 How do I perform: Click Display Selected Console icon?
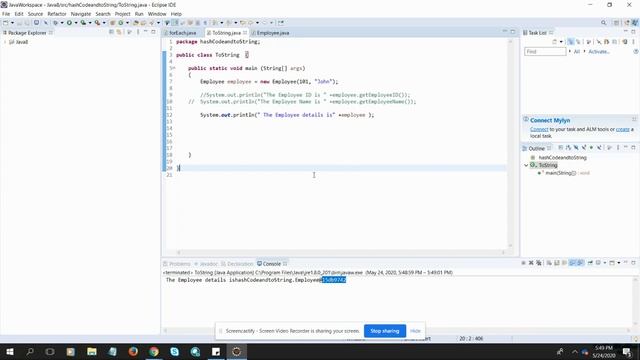click(598, 263)
